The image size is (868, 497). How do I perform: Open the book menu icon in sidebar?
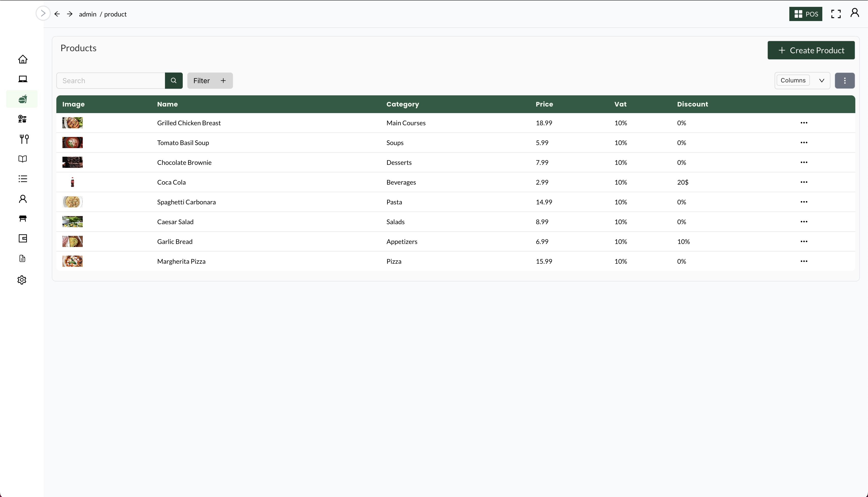23,159
